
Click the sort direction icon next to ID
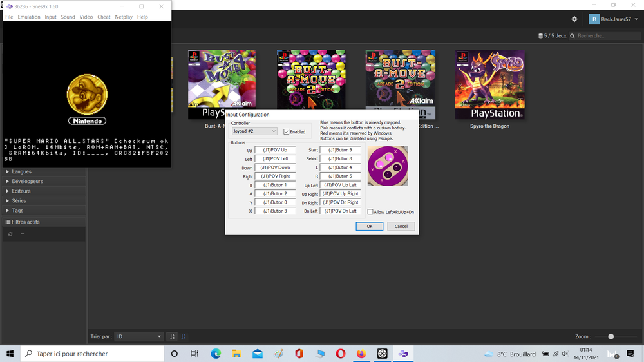click(x=172, y=336)
